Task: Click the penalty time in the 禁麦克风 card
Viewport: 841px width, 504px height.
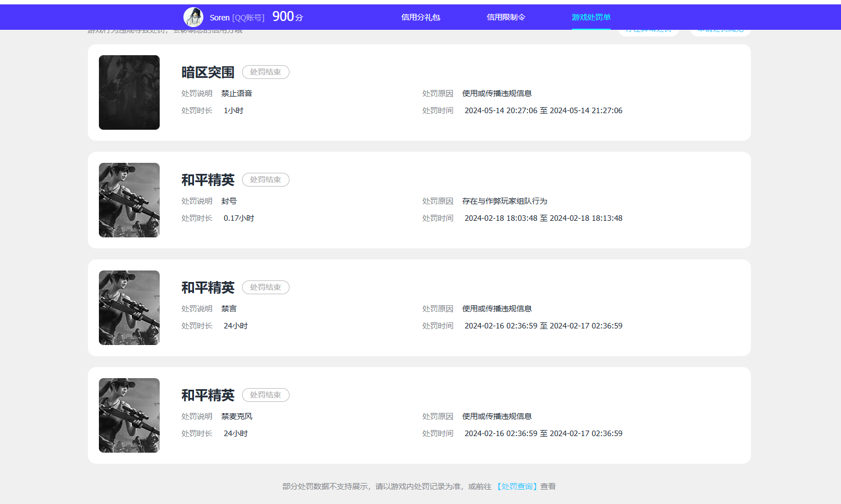Action: (543, 433)
